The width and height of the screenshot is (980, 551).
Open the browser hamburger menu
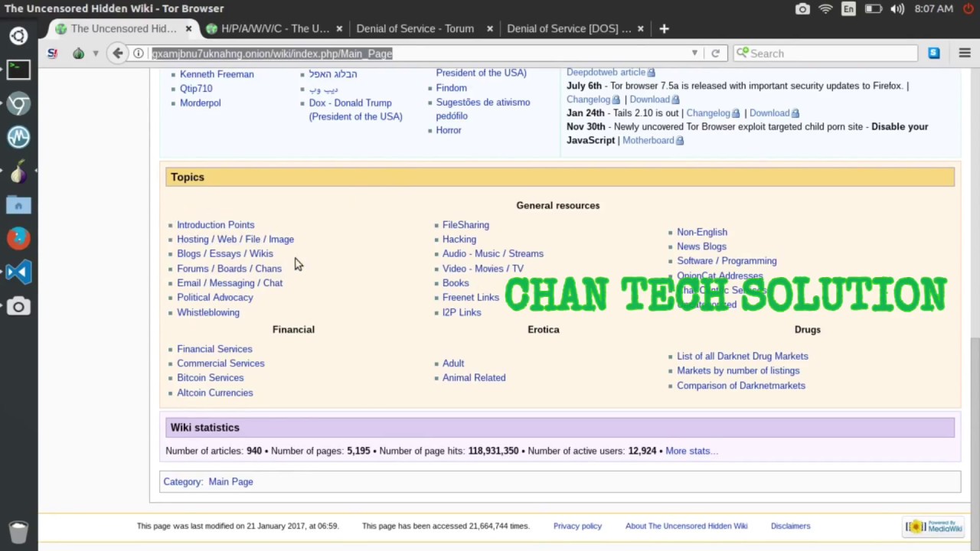click(965, 54)
